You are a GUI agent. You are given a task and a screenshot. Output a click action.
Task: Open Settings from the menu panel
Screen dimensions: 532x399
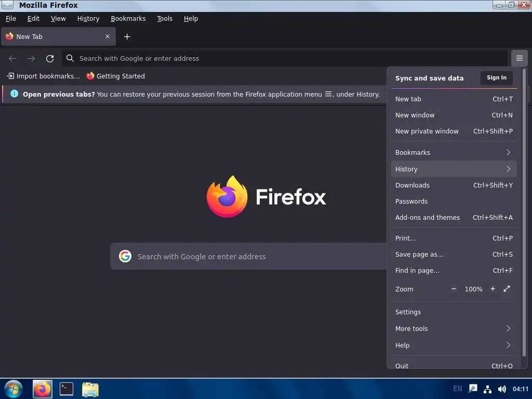click(x=454, y=312)
